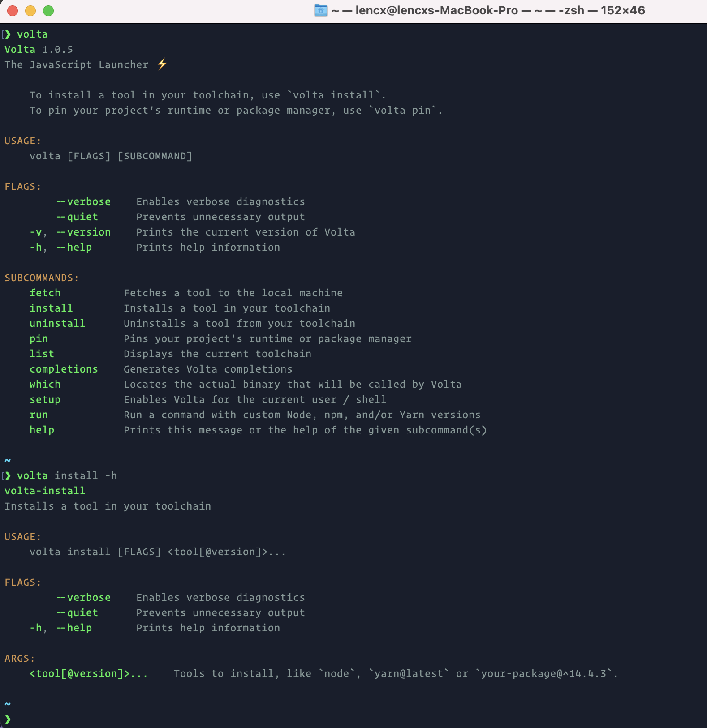Image resolution: width=707 pixels, height=728 pixels.
Task: Click the 'ARGS:' heading
Action: 20,658
